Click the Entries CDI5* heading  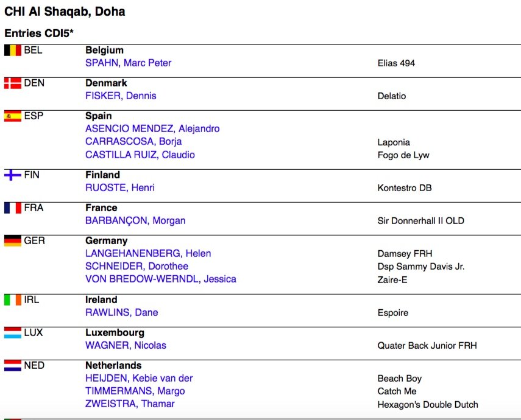tap(39, 33)
